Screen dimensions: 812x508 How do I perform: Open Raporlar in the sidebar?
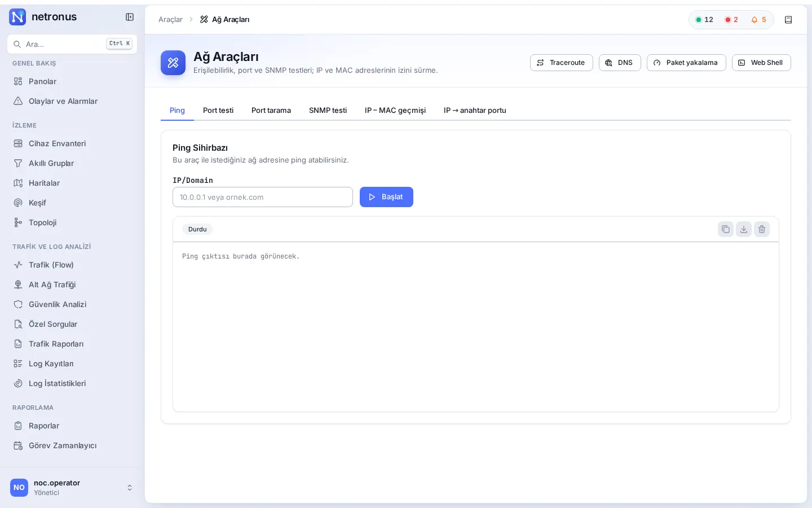coord(72,426)
